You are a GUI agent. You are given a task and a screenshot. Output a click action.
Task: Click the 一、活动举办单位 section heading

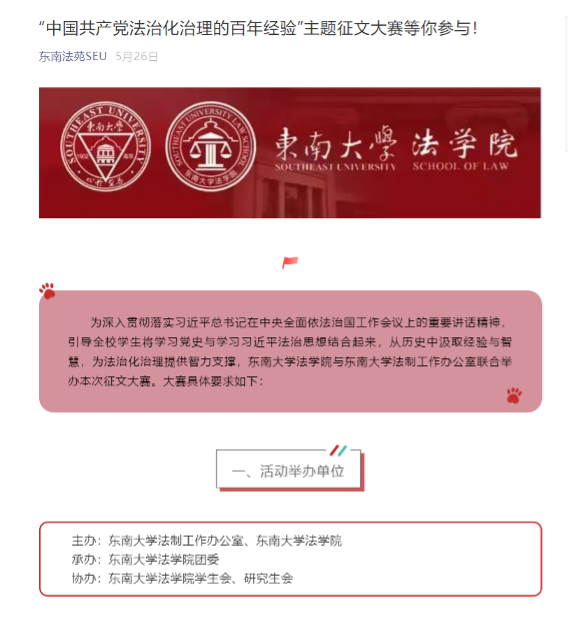288,471
